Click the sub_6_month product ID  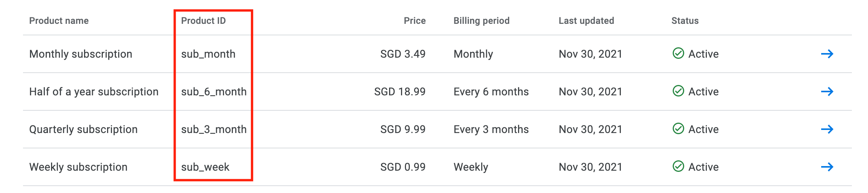(214, 92)
